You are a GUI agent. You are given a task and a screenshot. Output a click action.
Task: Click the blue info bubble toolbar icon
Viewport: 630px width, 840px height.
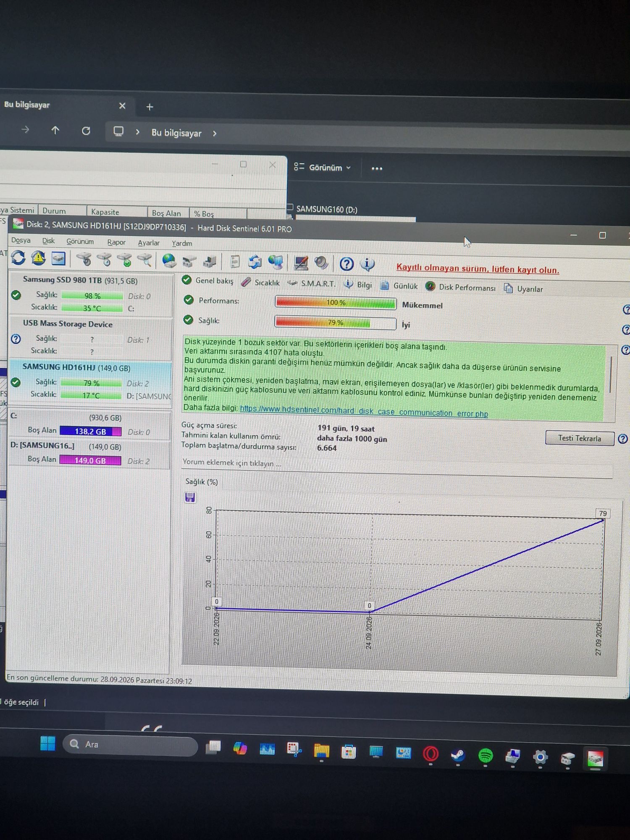tap(367, 264)
